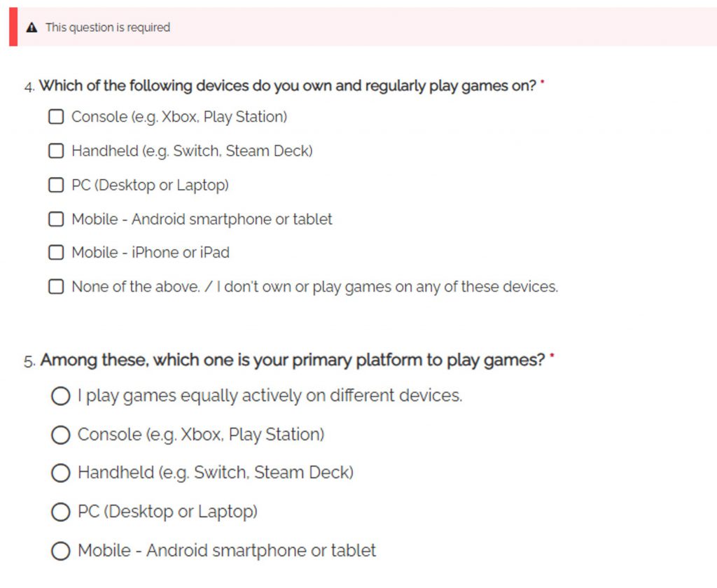This screenshot has height=588, width=717.
Task: Click the 'Handheld (e.g. Switch, Steam Deck)' radio label text
Action: click(215, 472)
